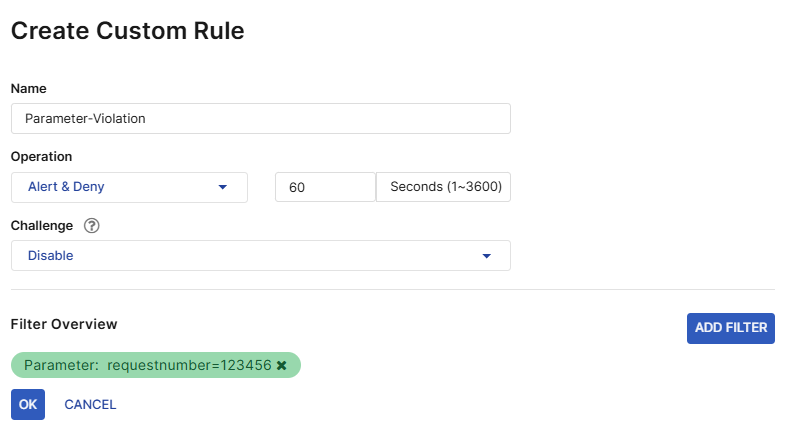790x435 pixels.
Task: Click the duration field showing 60
Action: click(x=324, y=187)
